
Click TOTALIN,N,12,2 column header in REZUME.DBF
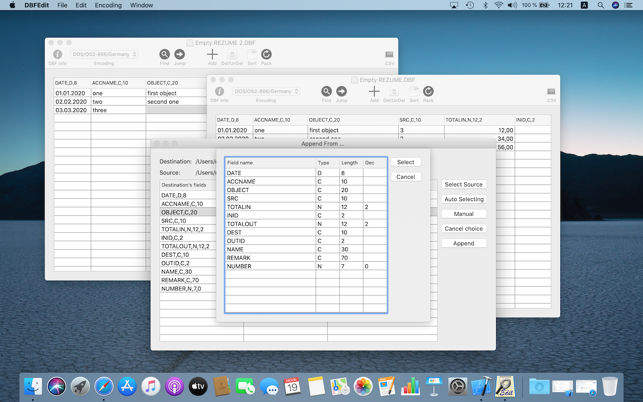[479, 120]
